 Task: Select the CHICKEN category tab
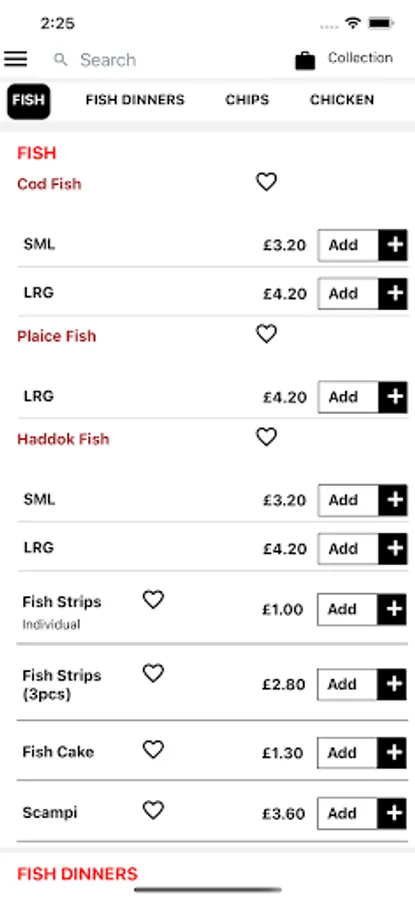(x=342, y=100)
